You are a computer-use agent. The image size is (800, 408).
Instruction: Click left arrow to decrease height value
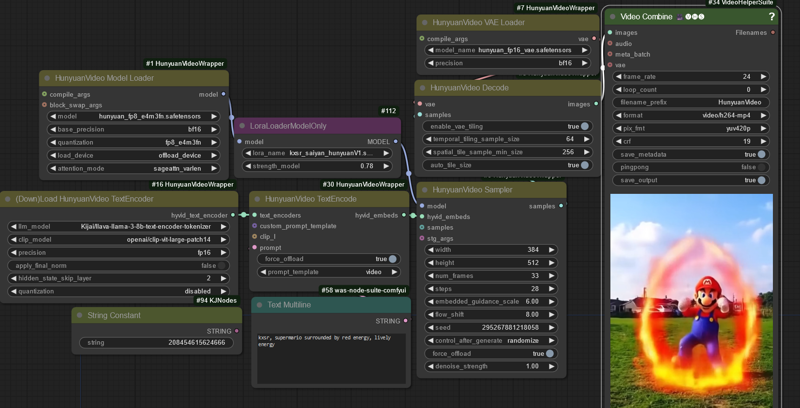pos(431,263)
